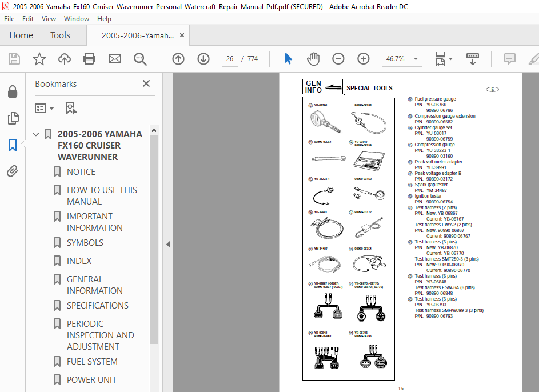Add the document to starred files

tap(39, 59)
